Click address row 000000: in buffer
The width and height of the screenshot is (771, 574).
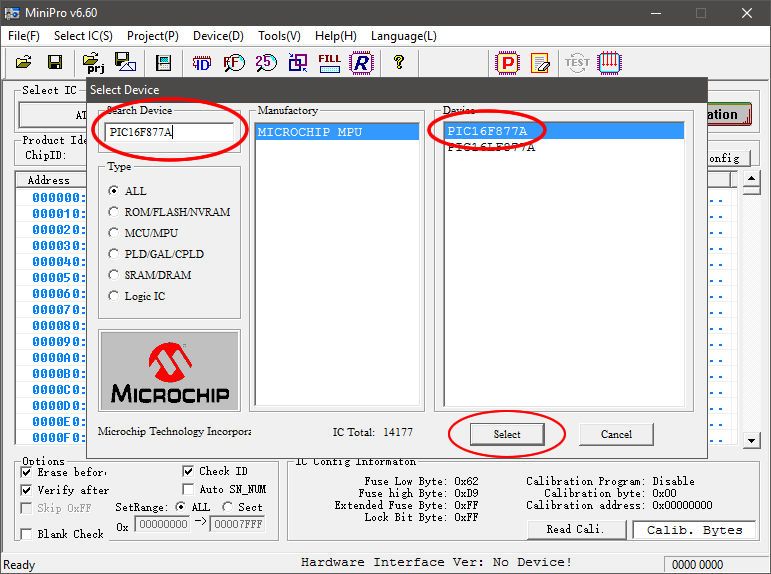(x=59, y=198)
